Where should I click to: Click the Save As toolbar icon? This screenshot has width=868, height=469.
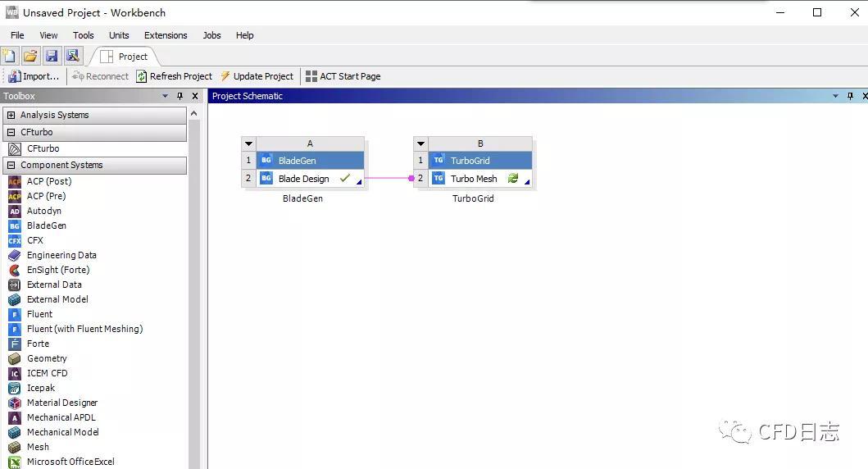point(72,56)
